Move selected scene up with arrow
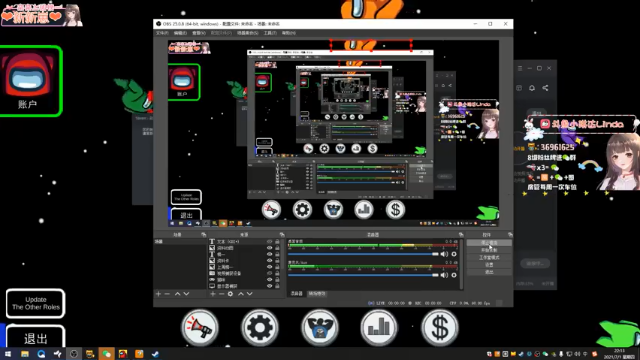The width and height of the screenshot is (640, 360). coord(178,294)
